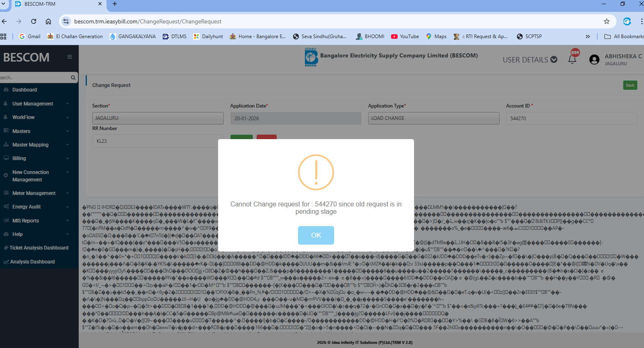Click the Section field showing JAGALURU
This screenshot has height=348, width=644.
[x=158, y=118]
